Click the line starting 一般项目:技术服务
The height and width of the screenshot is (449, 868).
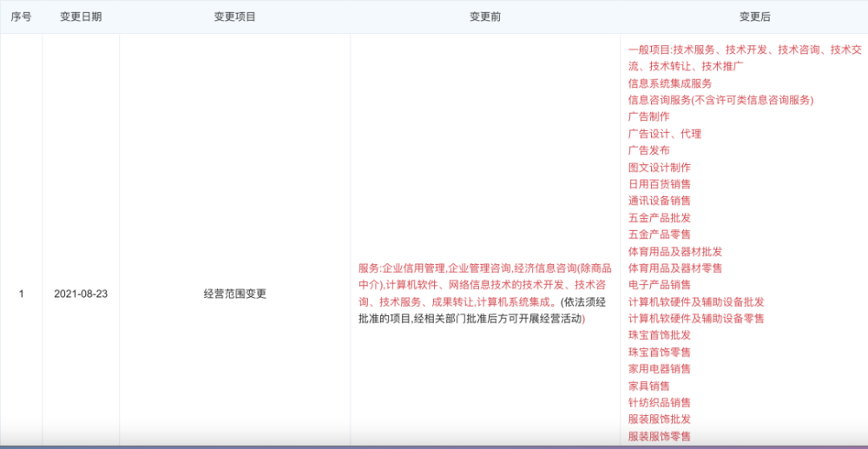point(745,50)
